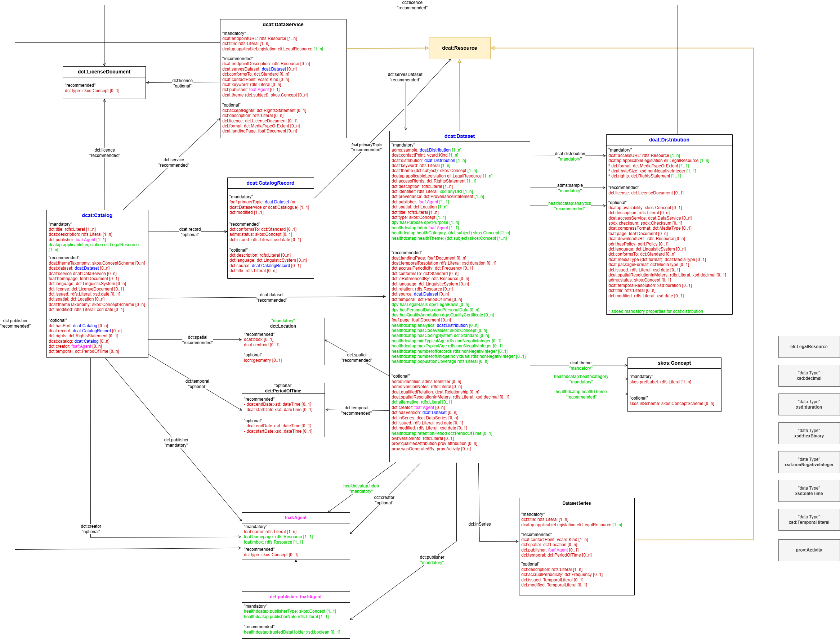Click the eli:LegalResource grey box
The image size is (840, 639).
(808, 347)
